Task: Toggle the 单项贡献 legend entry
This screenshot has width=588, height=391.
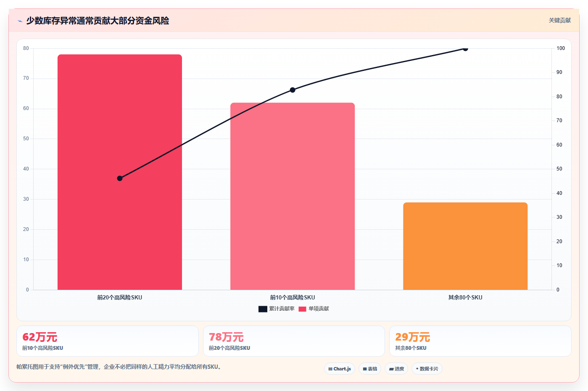Action: click(x=314, y=309)
